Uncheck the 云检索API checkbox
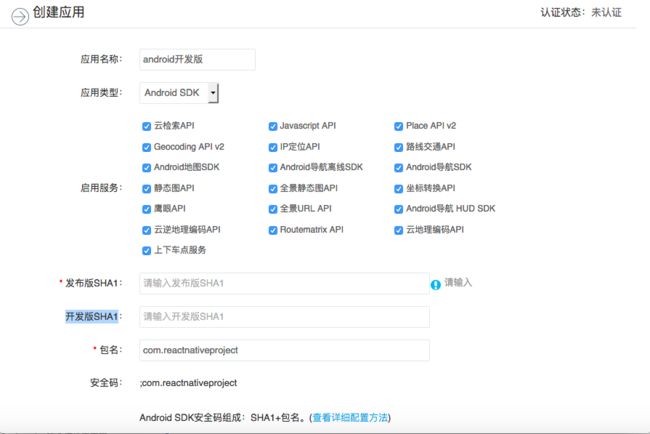 pyautogui.click(x=146, y=126)
